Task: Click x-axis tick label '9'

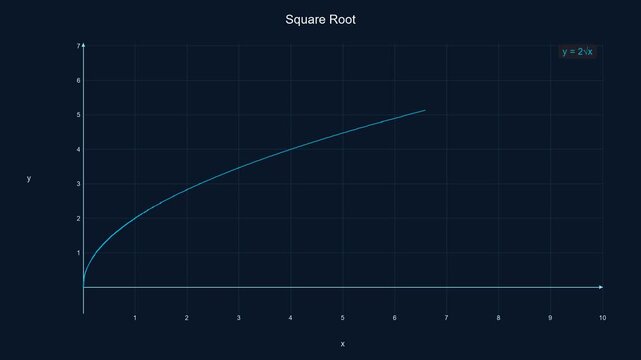Action: click(550, 318)
